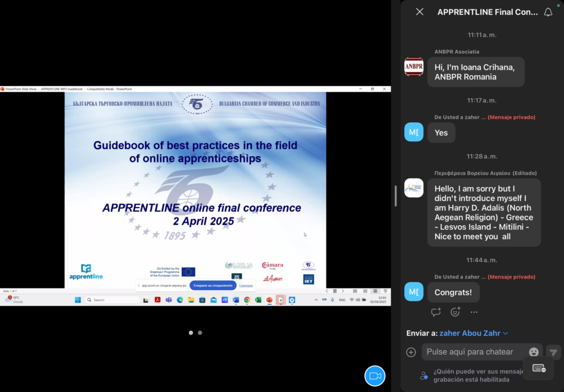Focus the Pulse aquí para chatear field

click(474, 352)
